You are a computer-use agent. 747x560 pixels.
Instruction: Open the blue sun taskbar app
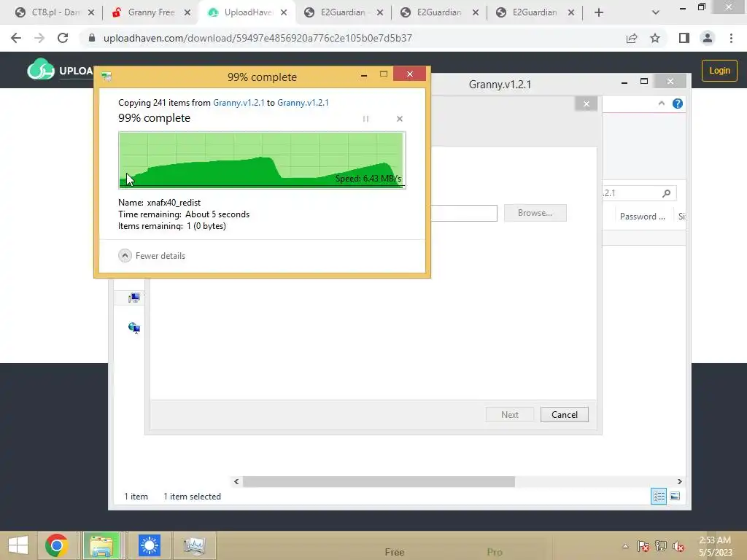pos(149,545)
